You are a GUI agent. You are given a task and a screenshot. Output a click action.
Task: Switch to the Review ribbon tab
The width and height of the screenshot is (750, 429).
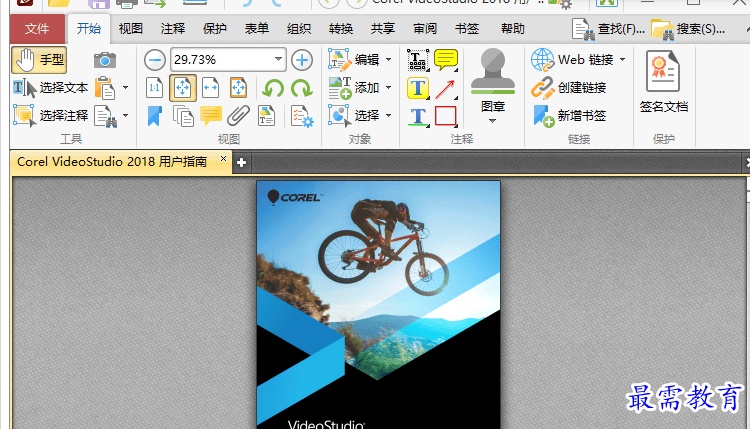(x=425, y=29)
